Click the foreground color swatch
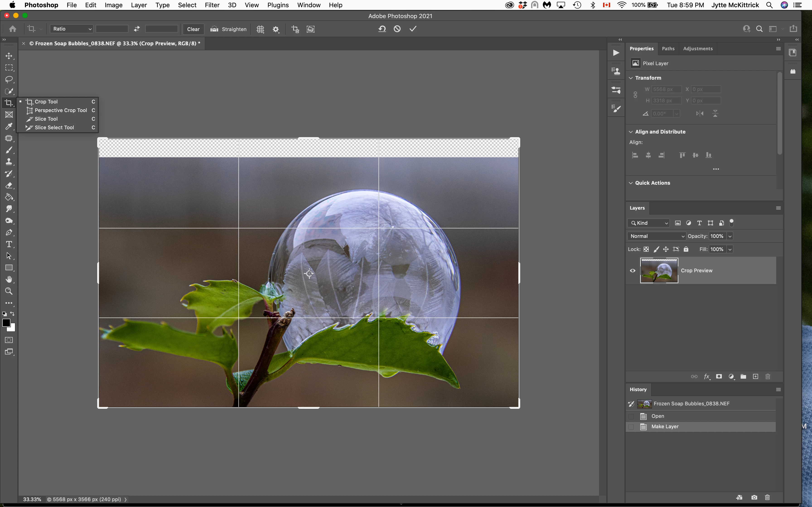The image size is (812, 507). [x=6, y=323]
